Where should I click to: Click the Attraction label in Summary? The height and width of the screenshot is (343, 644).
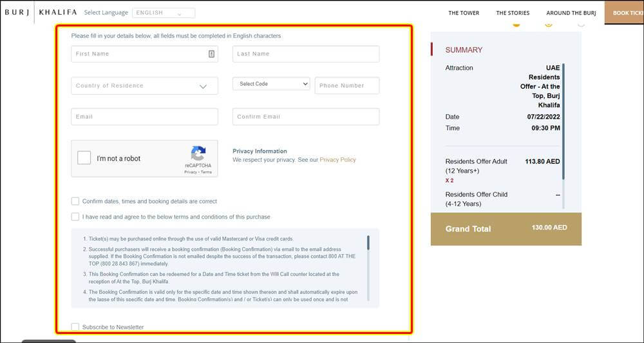(459, 68)
